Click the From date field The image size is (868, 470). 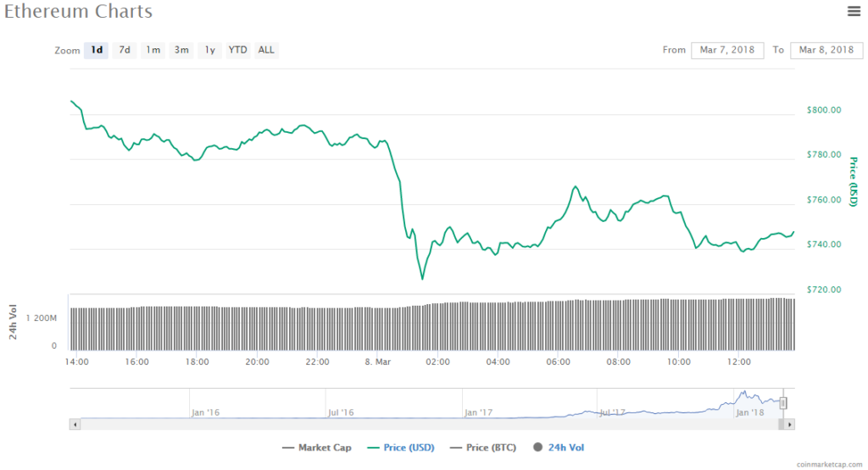[727, 50]
